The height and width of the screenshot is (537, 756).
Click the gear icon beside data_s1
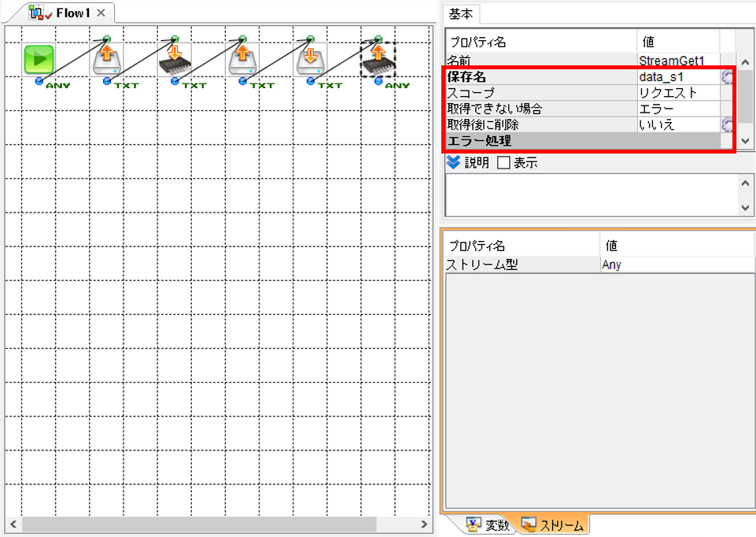pos(727,77)
